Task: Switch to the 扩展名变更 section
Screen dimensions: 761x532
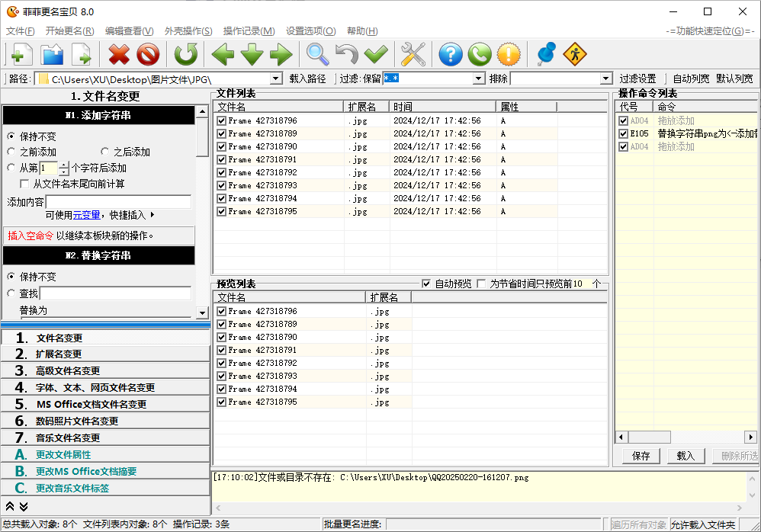Action: (59, 354)
